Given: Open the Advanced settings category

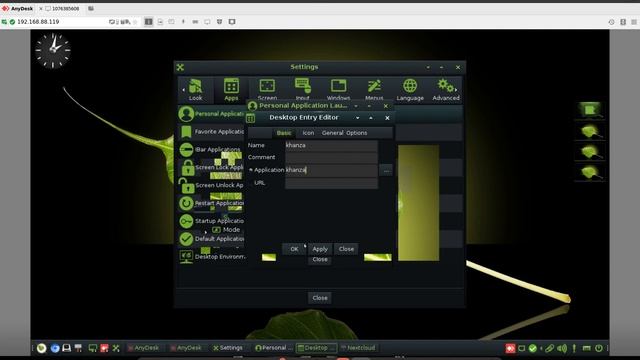Looking at the screenshot, I should tap(446, 89).
